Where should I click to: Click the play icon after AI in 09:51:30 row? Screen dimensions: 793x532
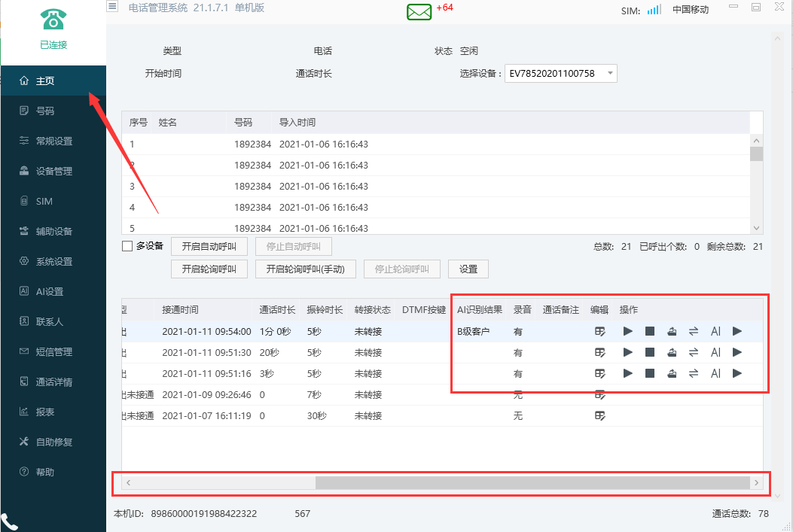(x=737, y=353)
